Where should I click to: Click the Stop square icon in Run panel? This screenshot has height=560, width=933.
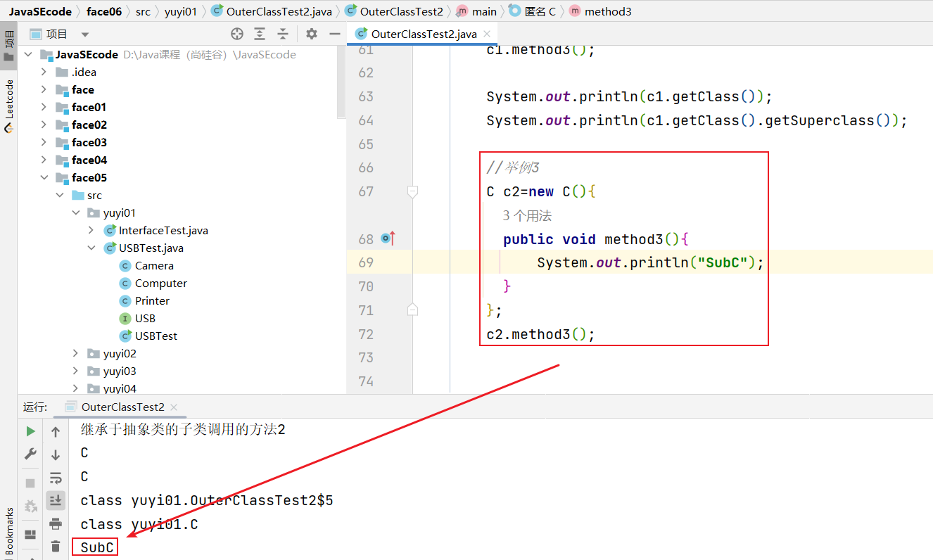click(30, 483)
